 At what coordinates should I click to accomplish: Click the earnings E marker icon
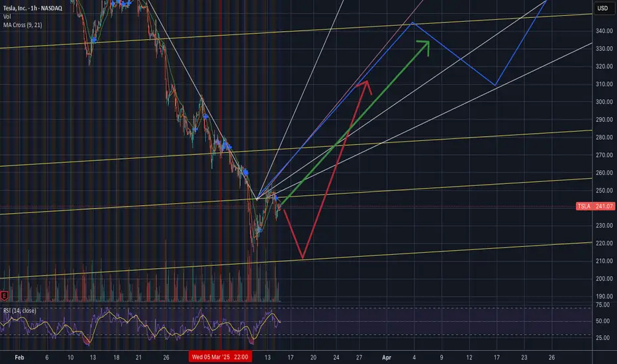[x=4, y=296]
